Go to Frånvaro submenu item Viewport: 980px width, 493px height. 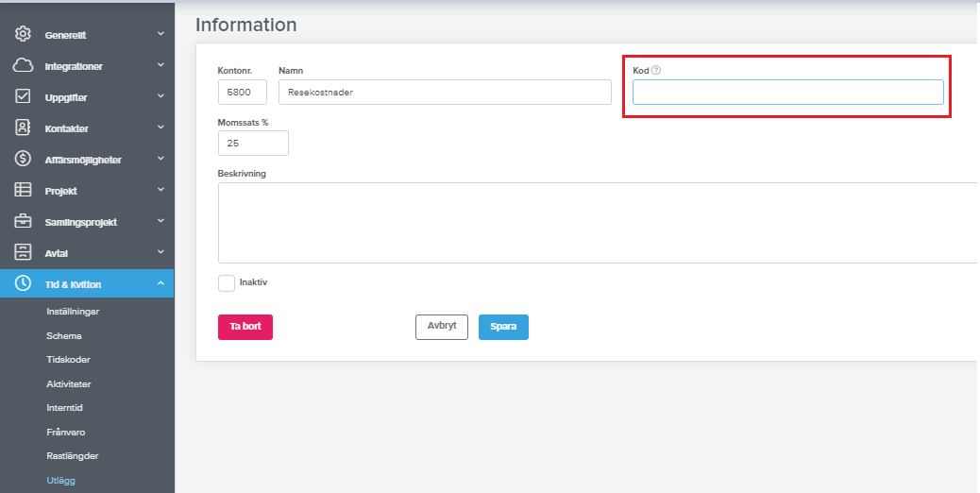click(x=68, y=432)
